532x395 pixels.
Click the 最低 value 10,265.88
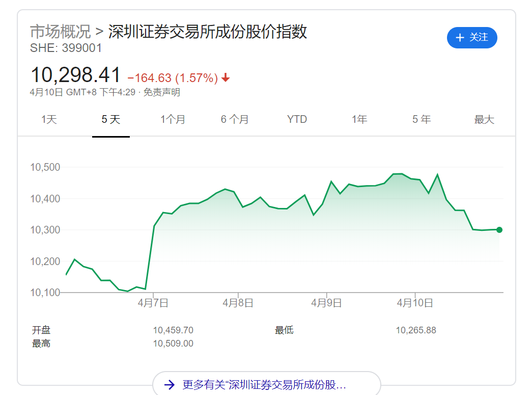pyautogui.click(x=416, y=330)
